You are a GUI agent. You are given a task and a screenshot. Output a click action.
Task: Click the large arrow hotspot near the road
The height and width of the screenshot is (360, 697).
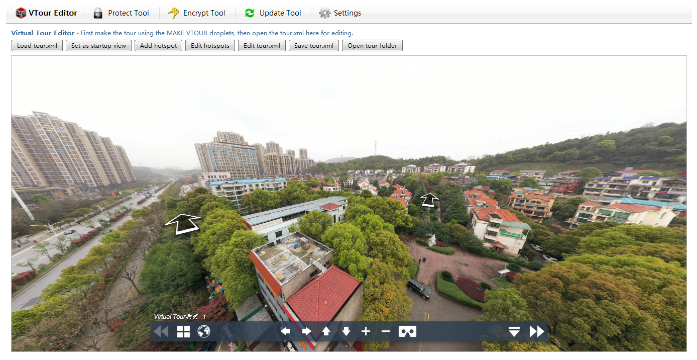[183, 224]
